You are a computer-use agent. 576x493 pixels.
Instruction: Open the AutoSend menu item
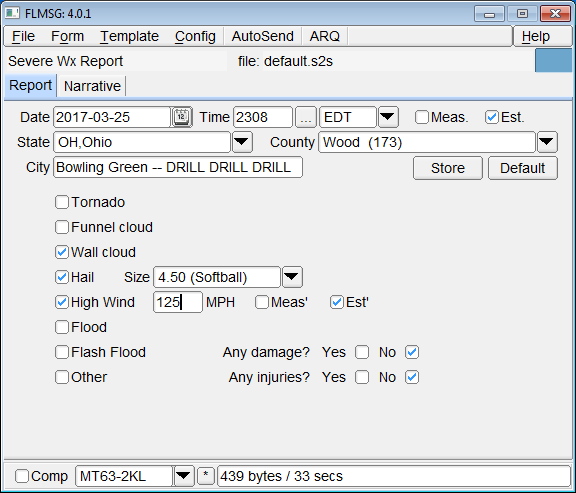pos(262,36)
